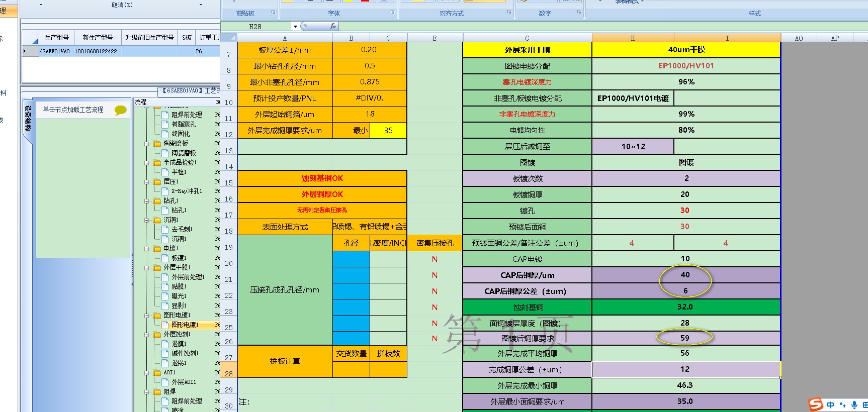Select the 终固化 tree item
Screen dimensions: 868x412
tap(181, 134)
